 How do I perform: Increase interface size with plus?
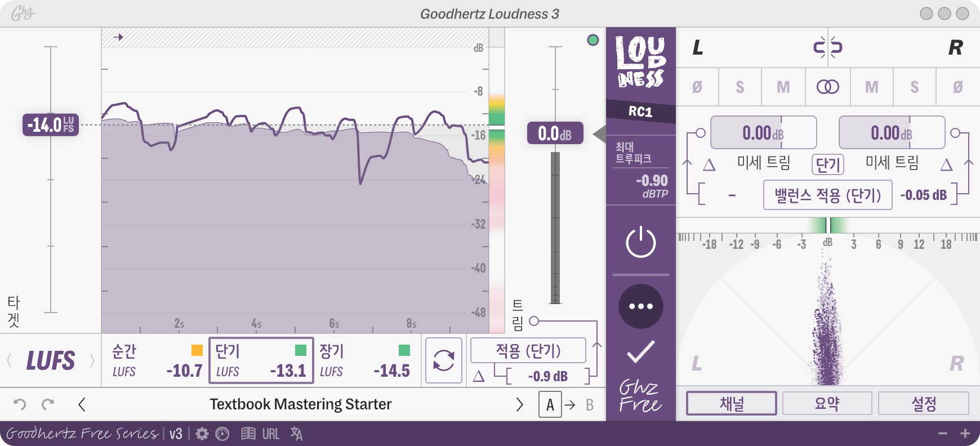pyautogui.click(x=965, y=434)
